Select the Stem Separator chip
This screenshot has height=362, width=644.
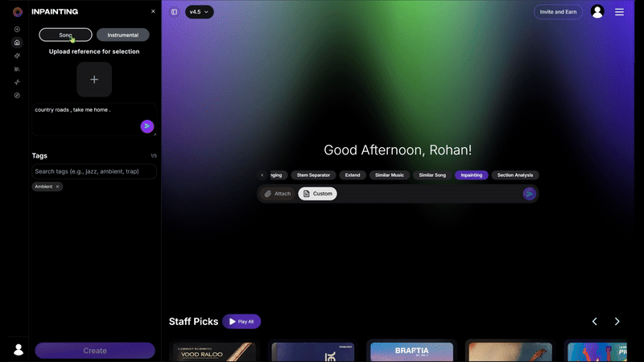click(313, 175)
